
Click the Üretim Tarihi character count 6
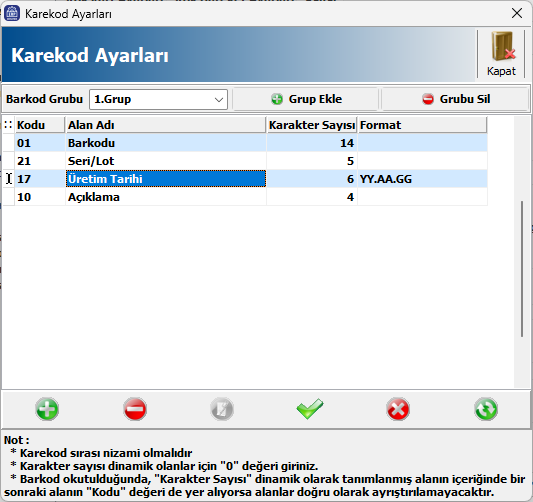click(x=312, y=179)
